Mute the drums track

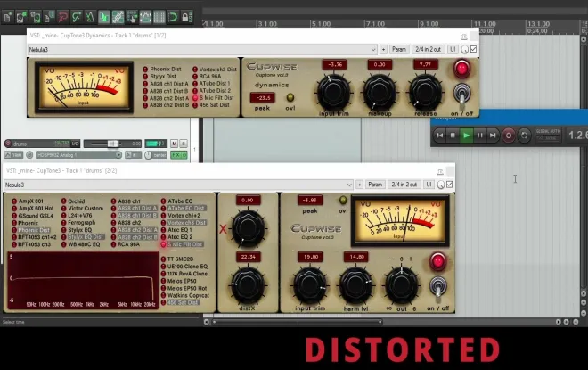coord(174,144)
